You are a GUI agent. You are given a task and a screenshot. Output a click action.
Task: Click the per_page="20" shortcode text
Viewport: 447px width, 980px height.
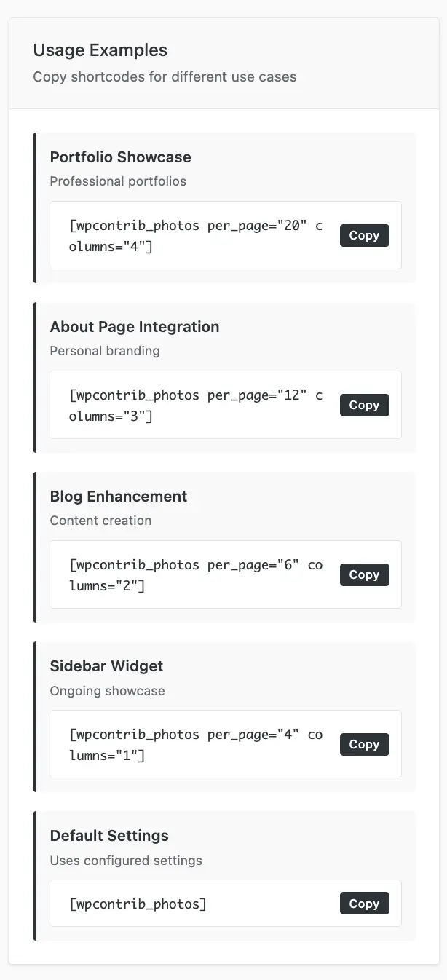click(x=195, y=236)
